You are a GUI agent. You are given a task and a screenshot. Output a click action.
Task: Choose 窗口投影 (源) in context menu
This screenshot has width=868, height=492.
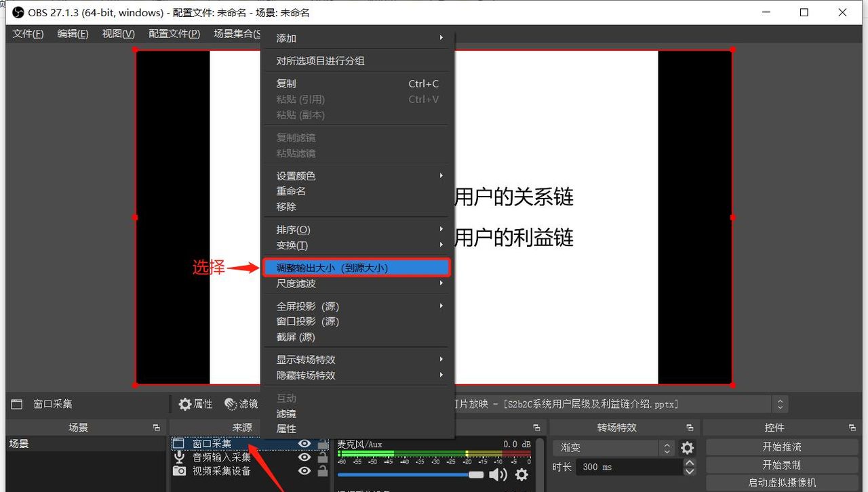(x=357, y=322)
